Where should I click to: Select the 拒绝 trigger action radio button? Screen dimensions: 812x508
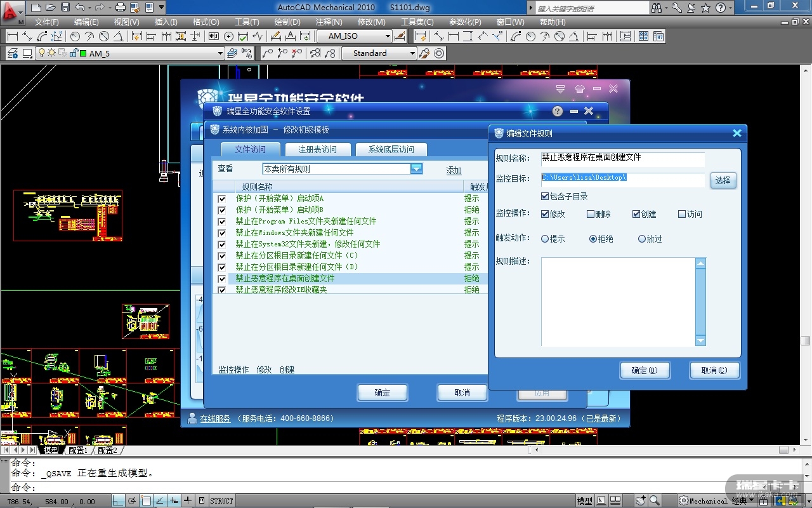pos(593,239)
